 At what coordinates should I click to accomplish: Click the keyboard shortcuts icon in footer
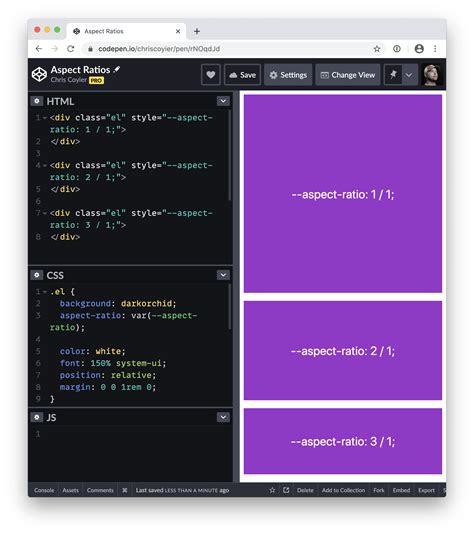click(x=125, y=490)
